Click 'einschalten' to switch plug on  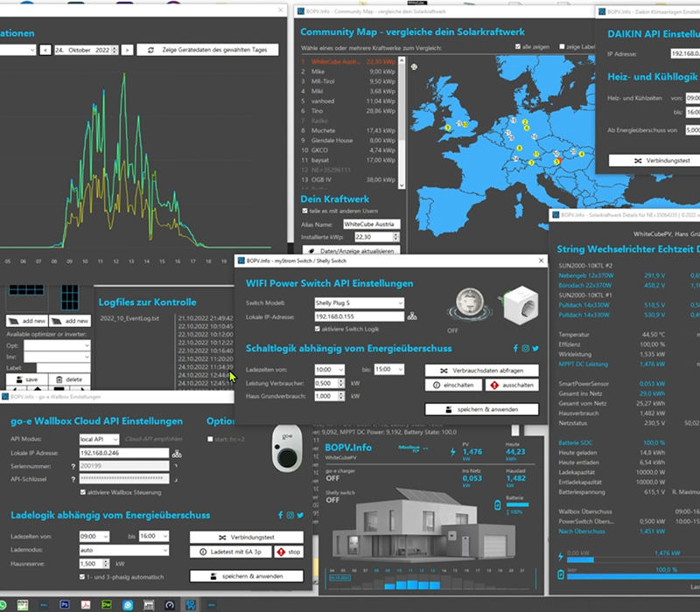coord(453,385)
